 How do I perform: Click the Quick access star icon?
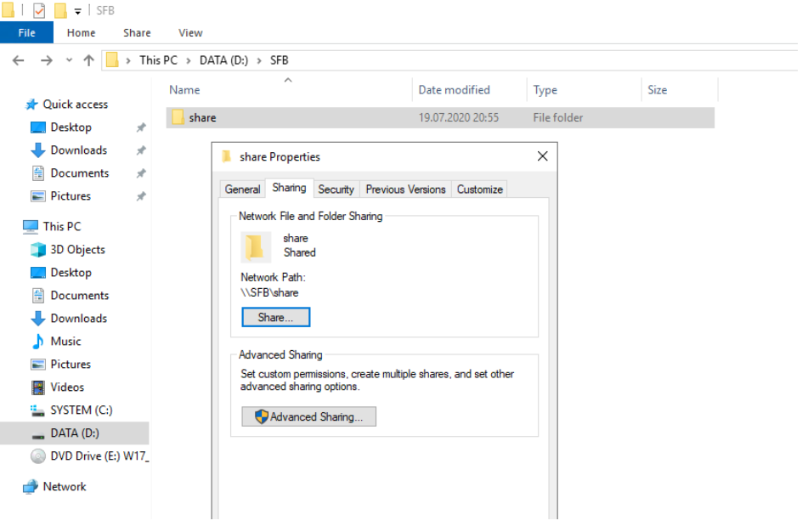tap(31, 105)
